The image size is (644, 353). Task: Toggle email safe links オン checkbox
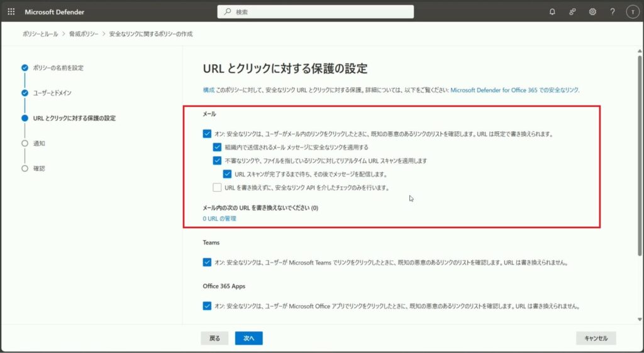207,134
